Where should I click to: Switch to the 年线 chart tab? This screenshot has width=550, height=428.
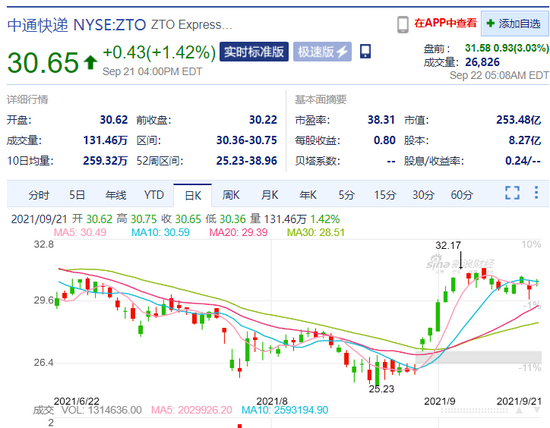115,195
